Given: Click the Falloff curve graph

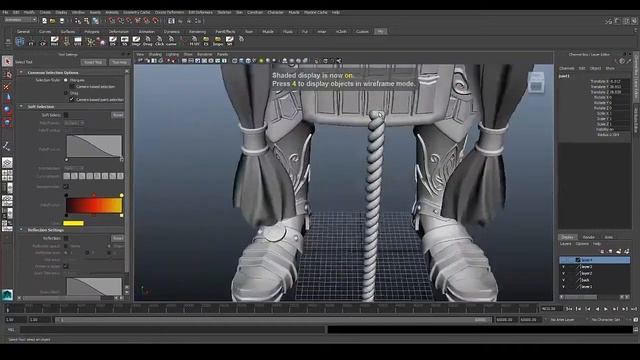Looking at the screenshot, I should tap(94, 147).
